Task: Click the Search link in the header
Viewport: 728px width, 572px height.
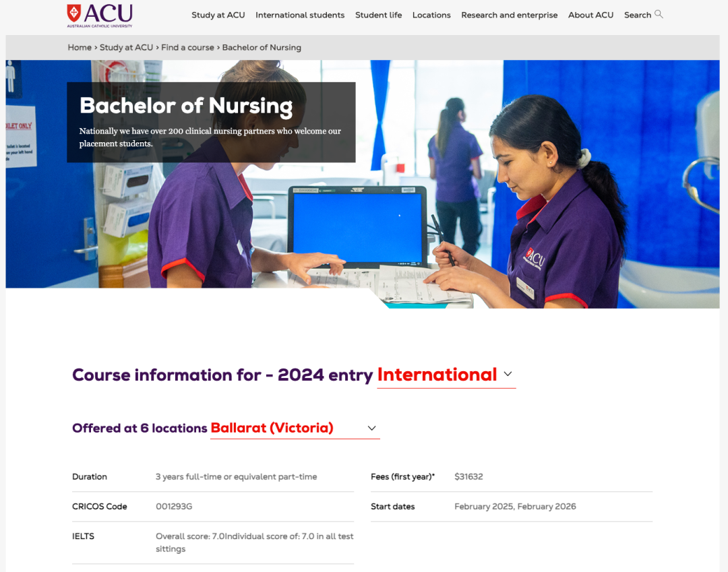Action: [638, 15]
